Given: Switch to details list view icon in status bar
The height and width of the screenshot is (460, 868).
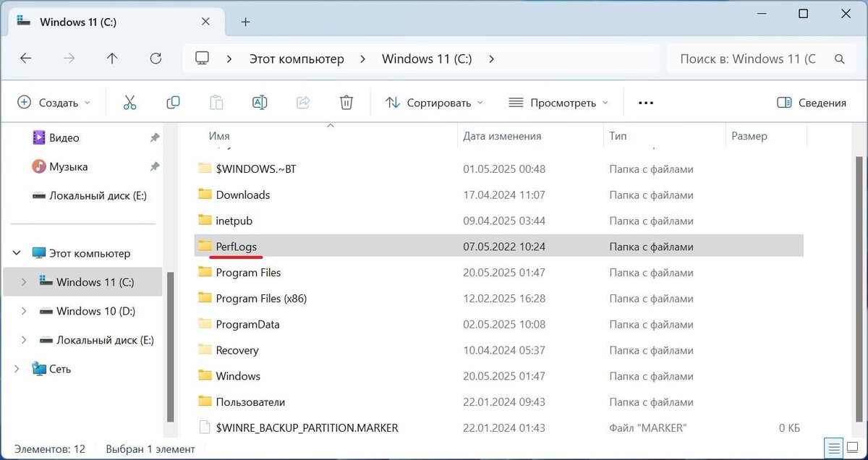Looking at the screenshot, I should pos(834,448).
